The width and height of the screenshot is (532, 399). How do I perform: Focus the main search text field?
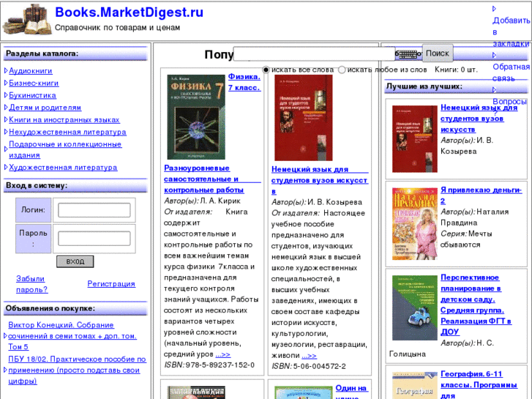point(315,54)
